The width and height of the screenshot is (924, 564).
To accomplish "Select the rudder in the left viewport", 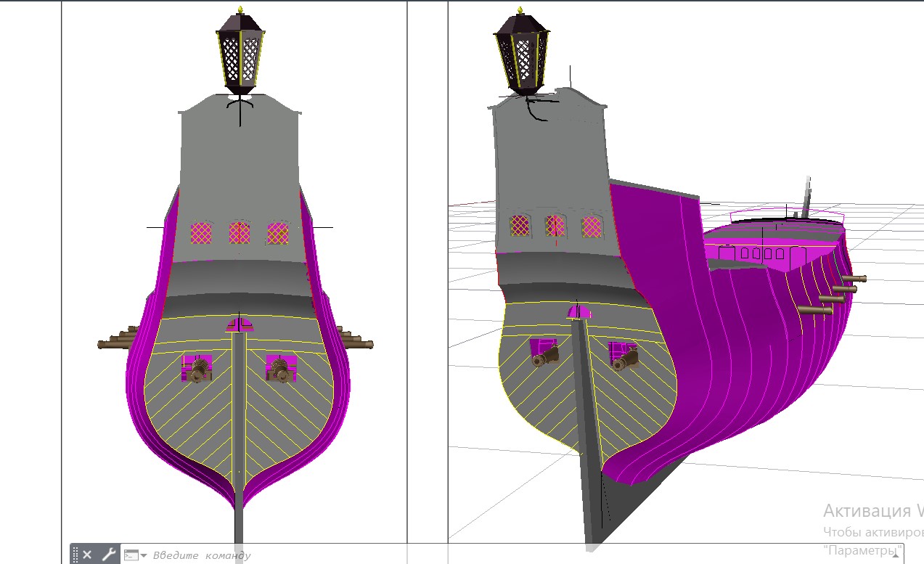I will click(x=239, y=436).
